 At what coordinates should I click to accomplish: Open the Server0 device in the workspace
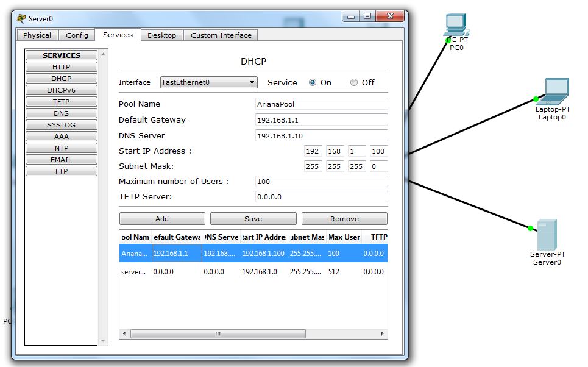tap(546, 235)
